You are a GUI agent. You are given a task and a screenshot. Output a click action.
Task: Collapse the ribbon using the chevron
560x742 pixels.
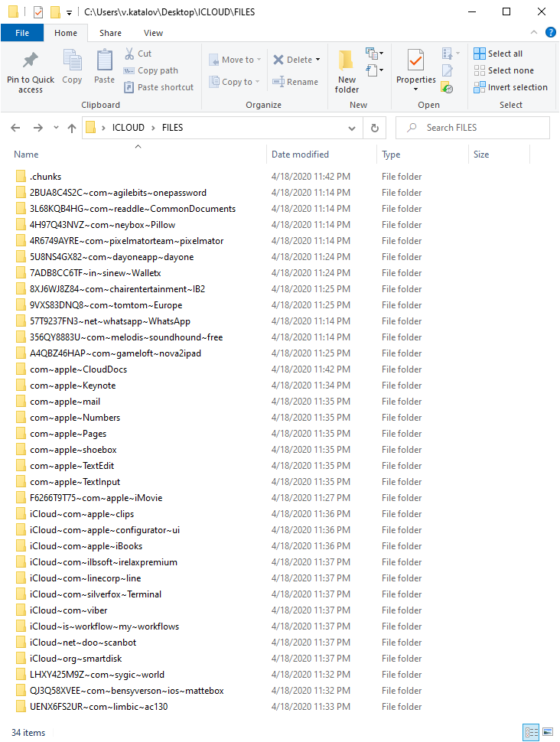click(534, 32)
